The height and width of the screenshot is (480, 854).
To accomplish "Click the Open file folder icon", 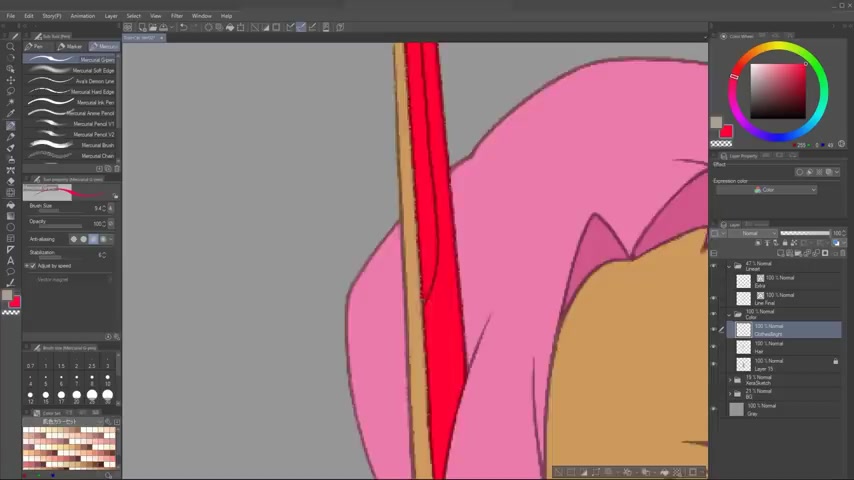I will pos(152,27).
